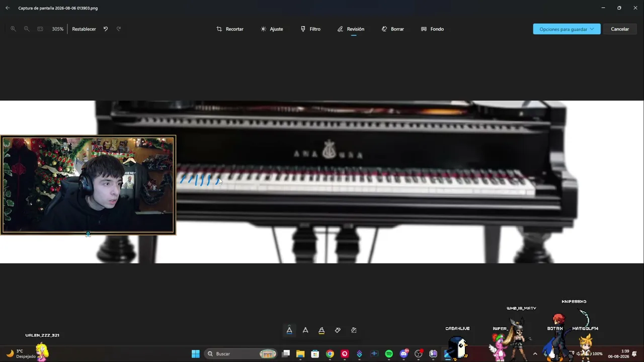Select the eraser tool
Viewport: 644px width, 362px height.
click(338, 330)
